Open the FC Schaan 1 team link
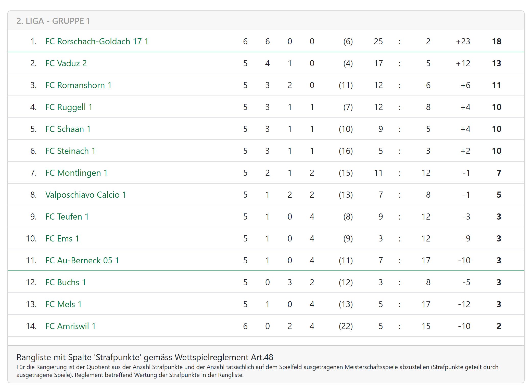This screenshot has width=532, height=392. (68, 129)
